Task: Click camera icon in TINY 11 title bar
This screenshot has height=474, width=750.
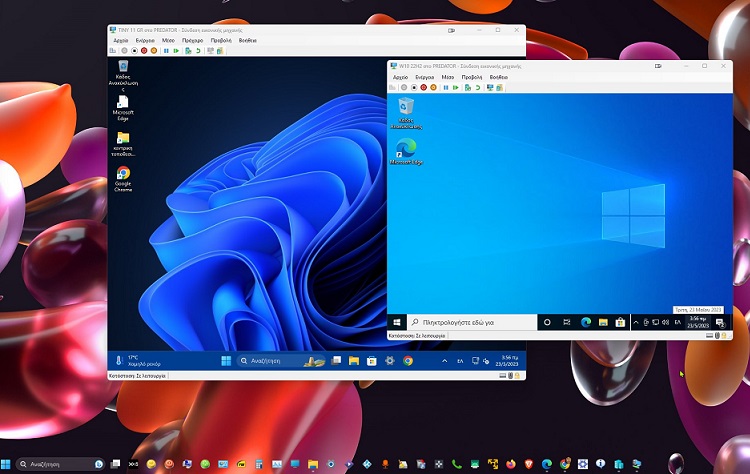Action: pyautogui.click(x=451, y=30)
